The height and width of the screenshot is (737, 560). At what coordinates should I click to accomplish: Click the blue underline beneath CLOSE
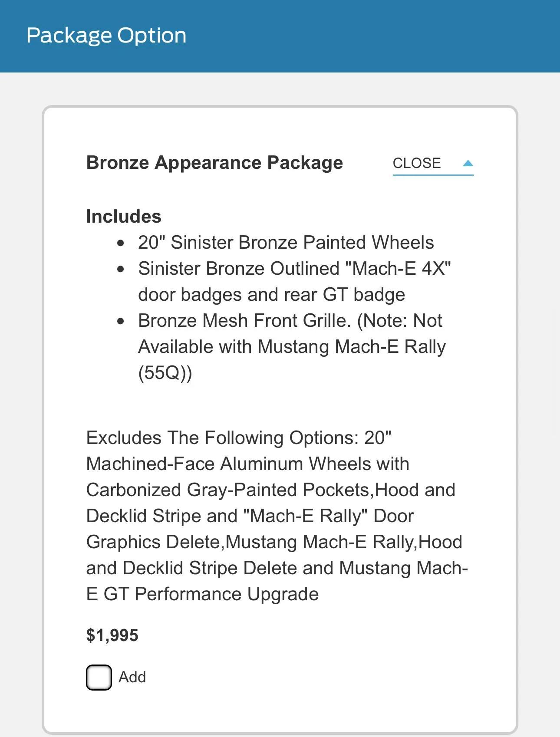point(433,175)
